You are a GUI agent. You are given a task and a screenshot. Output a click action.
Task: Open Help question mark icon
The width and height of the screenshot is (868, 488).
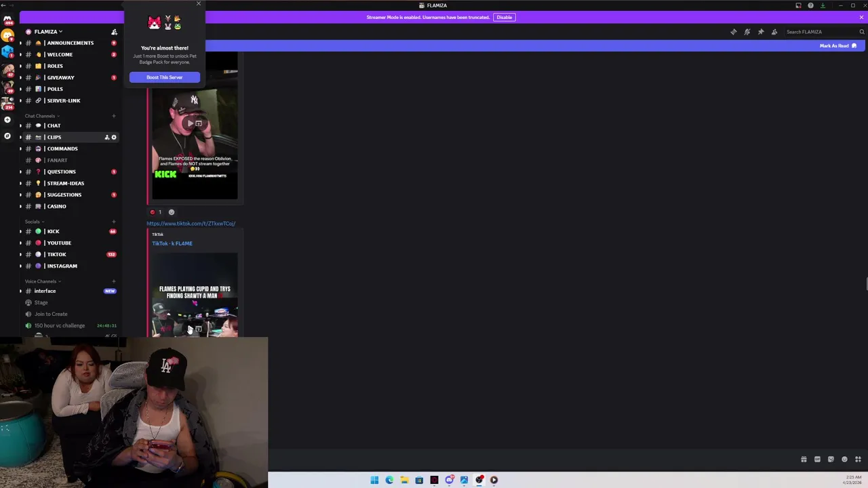pyautogui.click(x=810, y=5)
